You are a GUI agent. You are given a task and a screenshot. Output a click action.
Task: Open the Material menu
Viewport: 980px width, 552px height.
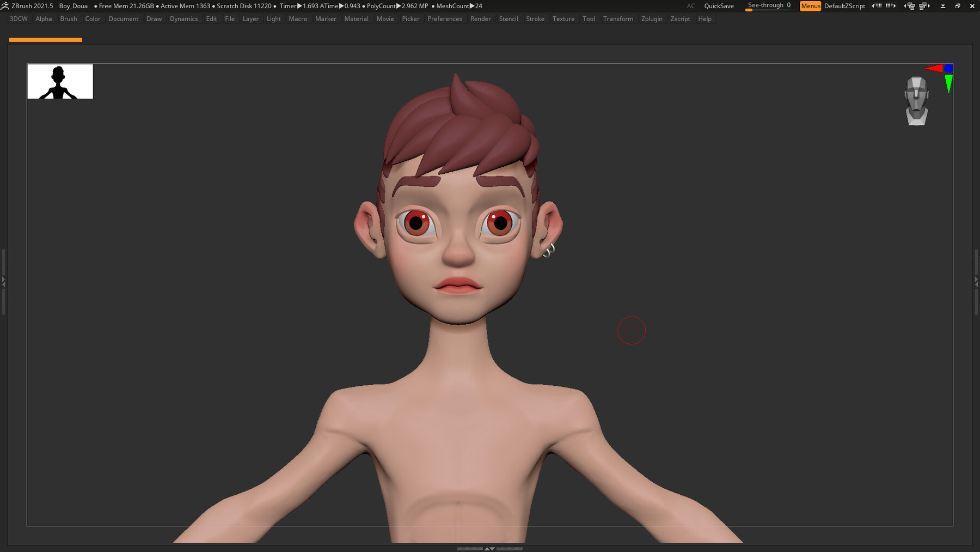pyautogui.click(x=357, y=19)
